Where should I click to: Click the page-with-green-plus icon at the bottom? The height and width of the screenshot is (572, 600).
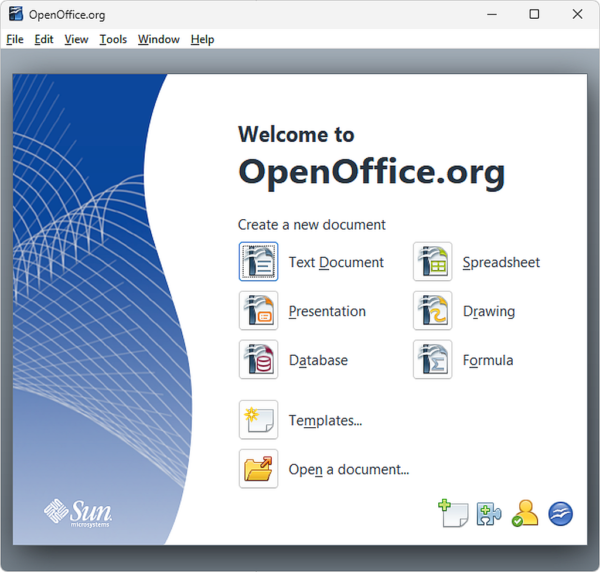pos(453,513)
